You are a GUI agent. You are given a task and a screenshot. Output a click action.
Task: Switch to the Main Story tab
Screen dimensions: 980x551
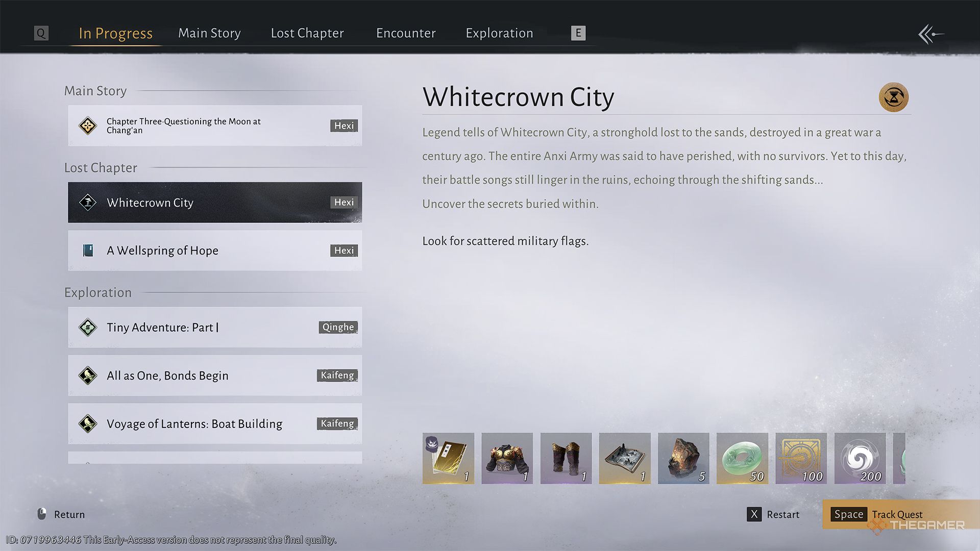click(209, 33)
